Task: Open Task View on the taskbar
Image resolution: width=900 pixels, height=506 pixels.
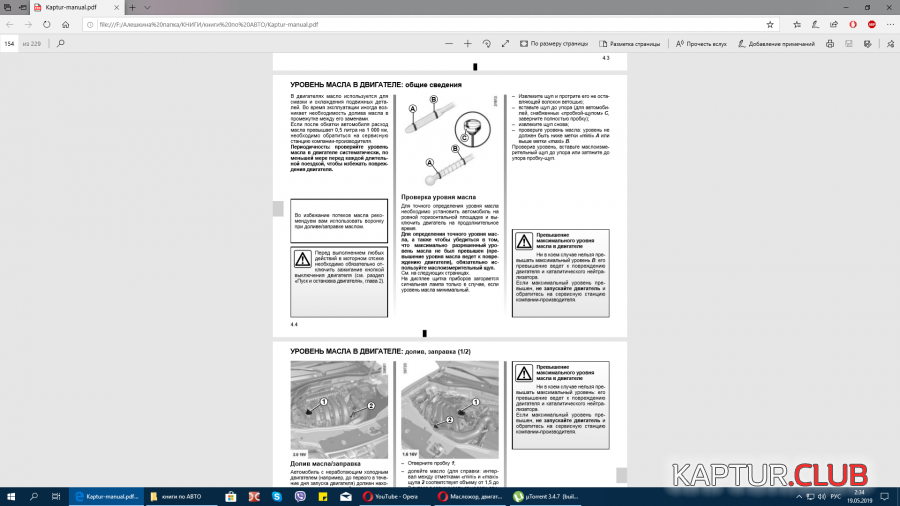Action: pyautogui.click(x=56, y=496)
